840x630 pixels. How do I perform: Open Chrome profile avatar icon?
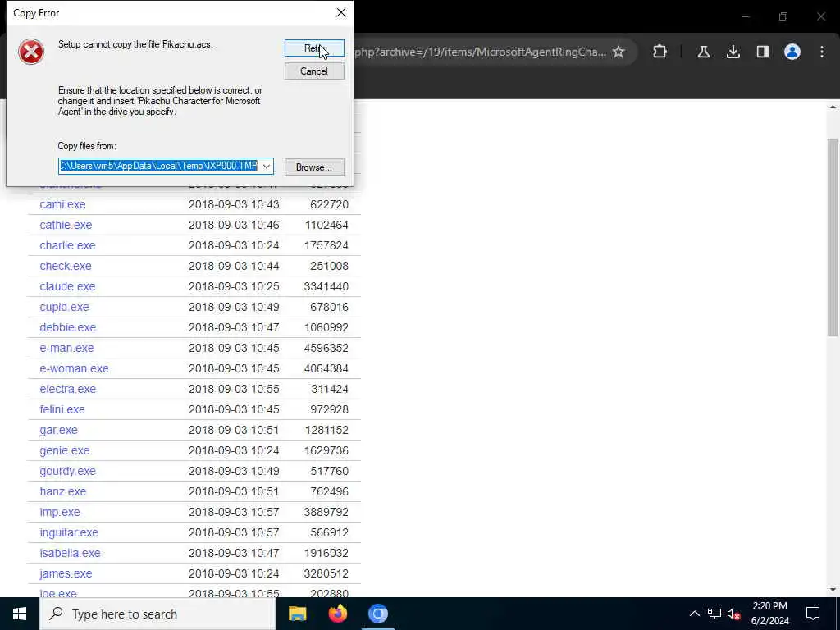point(792,52)
